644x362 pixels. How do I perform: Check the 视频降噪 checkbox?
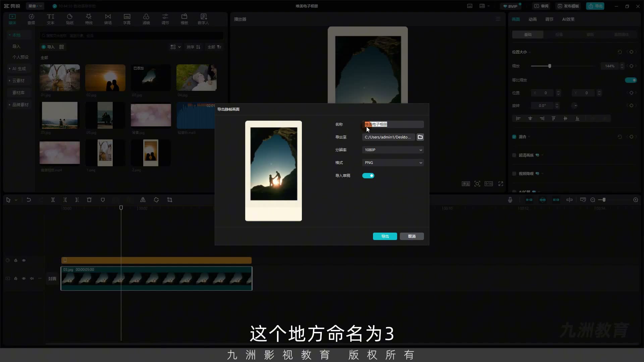[x=514, y=174]
